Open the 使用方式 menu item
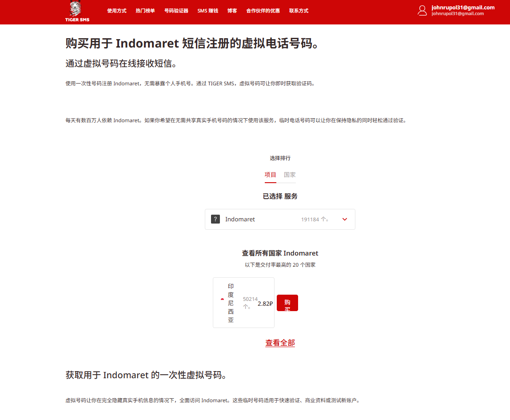 (117, 11)
